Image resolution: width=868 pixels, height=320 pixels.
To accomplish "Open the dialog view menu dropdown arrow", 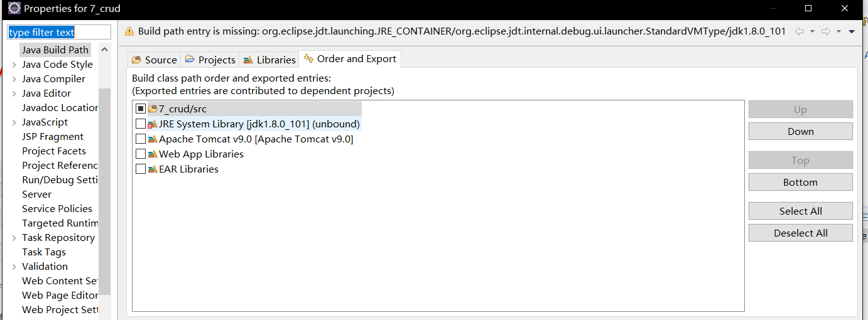I will [x=852, y=31].
